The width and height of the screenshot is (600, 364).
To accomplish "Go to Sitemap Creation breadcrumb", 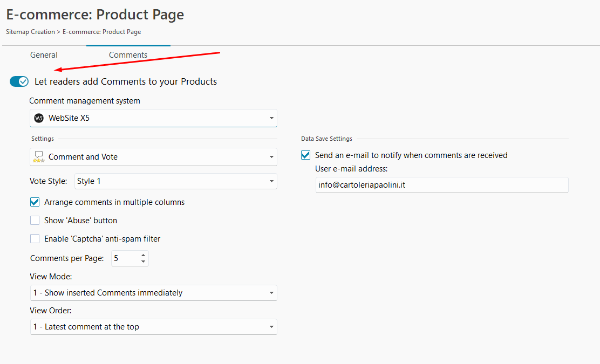I will [x=30, y=32].
